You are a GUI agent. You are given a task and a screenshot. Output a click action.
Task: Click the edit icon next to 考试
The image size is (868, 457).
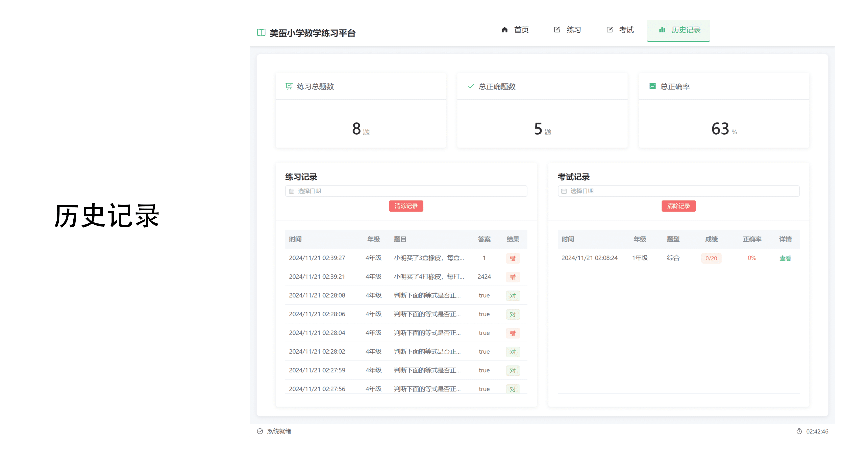click(x=610, y=30)
